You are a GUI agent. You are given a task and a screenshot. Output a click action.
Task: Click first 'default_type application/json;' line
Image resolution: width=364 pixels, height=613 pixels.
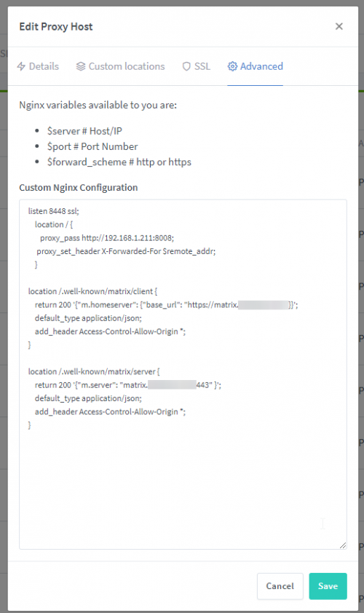pos(88,318)
